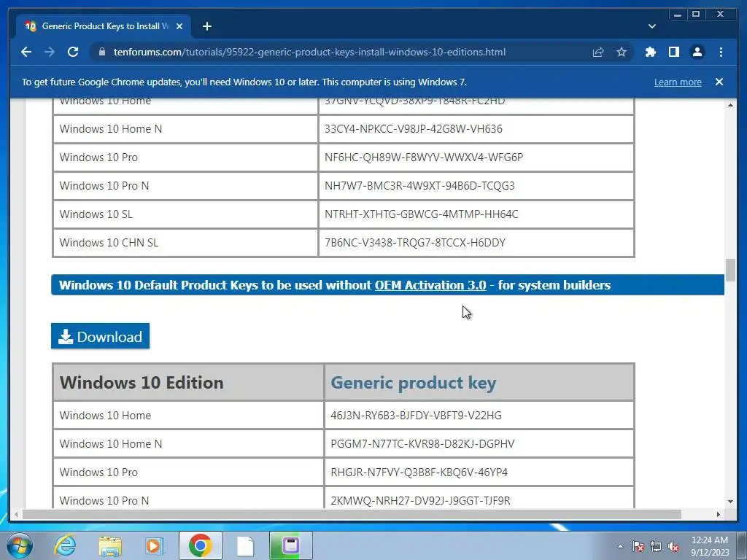View site information lock icon
The width and height of the screenshot is (747, 560).
pos(102,52)
